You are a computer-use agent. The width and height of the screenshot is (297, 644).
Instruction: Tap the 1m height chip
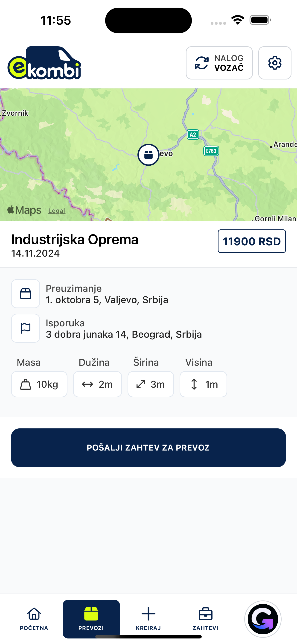coord(203,384)
